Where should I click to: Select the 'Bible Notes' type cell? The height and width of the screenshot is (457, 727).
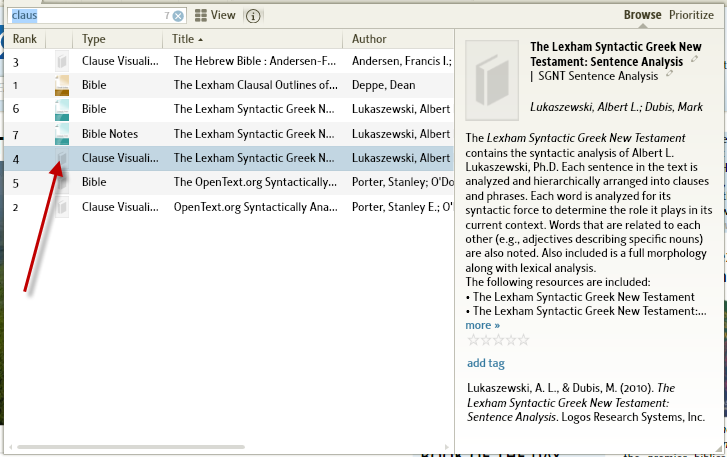click(110, 134)
